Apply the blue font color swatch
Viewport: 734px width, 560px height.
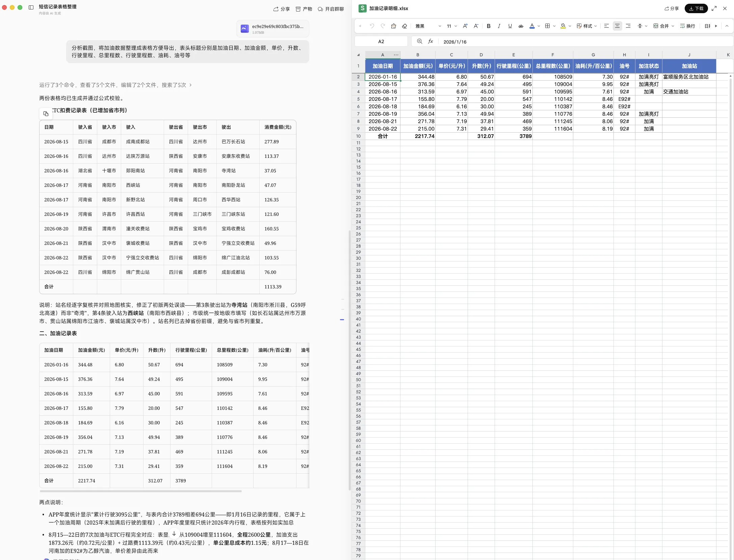pos(532,26)
